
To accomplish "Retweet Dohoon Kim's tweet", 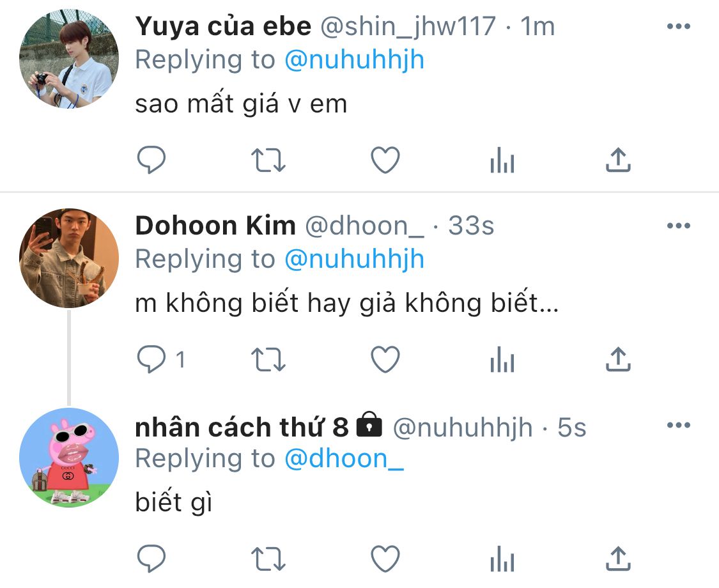I will point(268,360).
